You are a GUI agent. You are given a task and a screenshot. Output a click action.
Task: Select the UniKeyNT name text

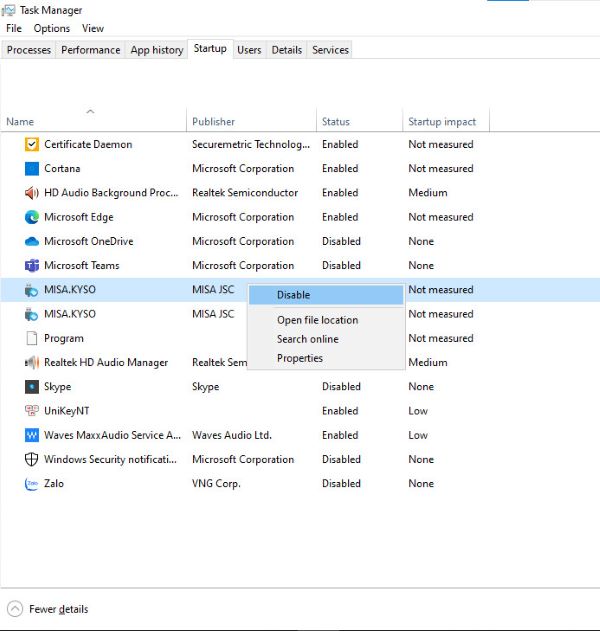[66, 411]
